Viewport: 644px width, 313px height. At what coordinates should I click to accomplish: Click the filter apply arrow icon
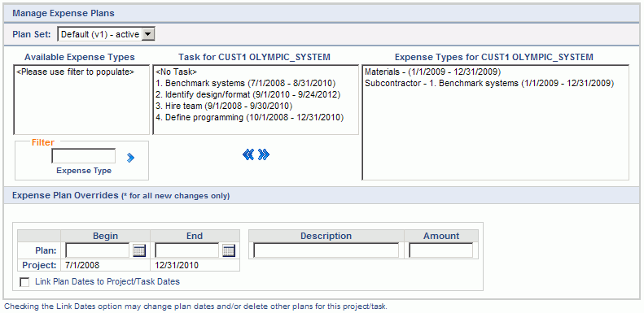(x=130, y=158)
